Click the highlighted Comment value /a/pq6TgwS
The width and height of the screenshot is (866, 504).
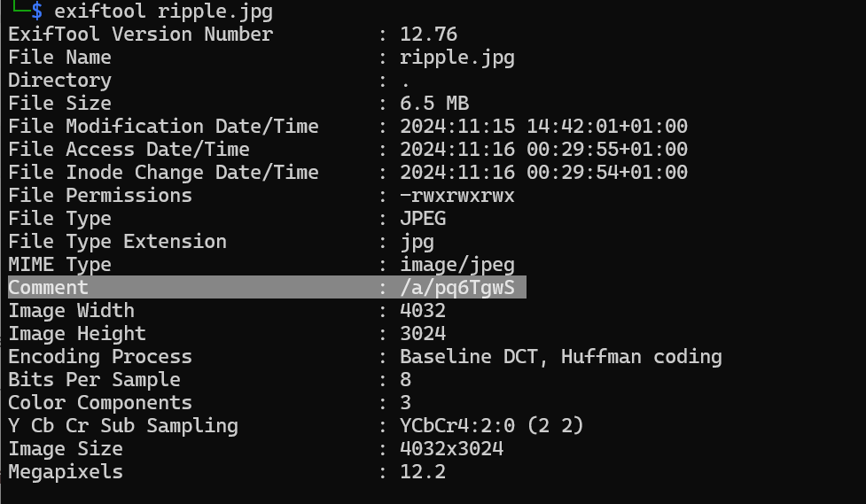coord(456,288)
